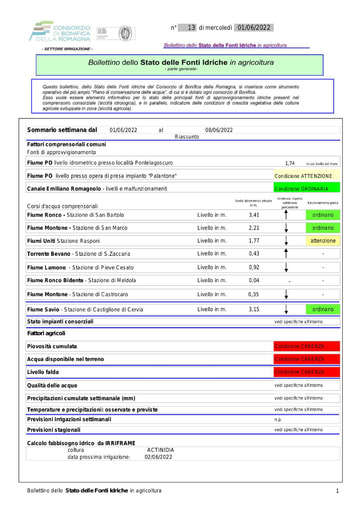This screenshot has width=362, height=512.
Task: Click the 'Sommario settimana dal' heading
Action: [x=62, y=130]
